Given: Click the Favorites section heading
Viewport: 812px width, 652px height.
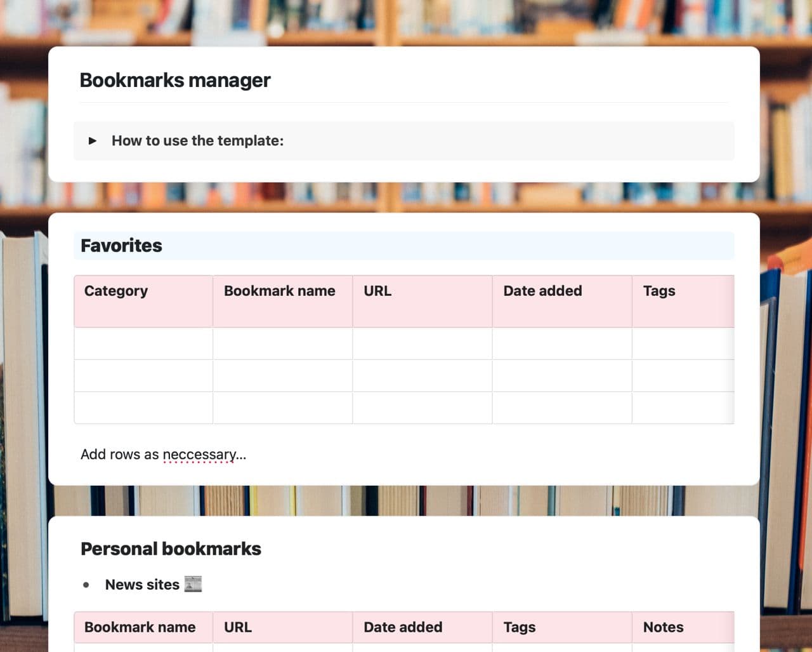Looking at the screenshot, I should point(121,246).
